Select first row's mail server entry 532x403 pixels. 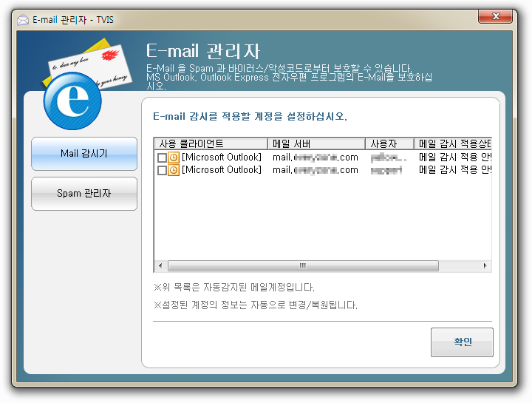click(316, 158)
